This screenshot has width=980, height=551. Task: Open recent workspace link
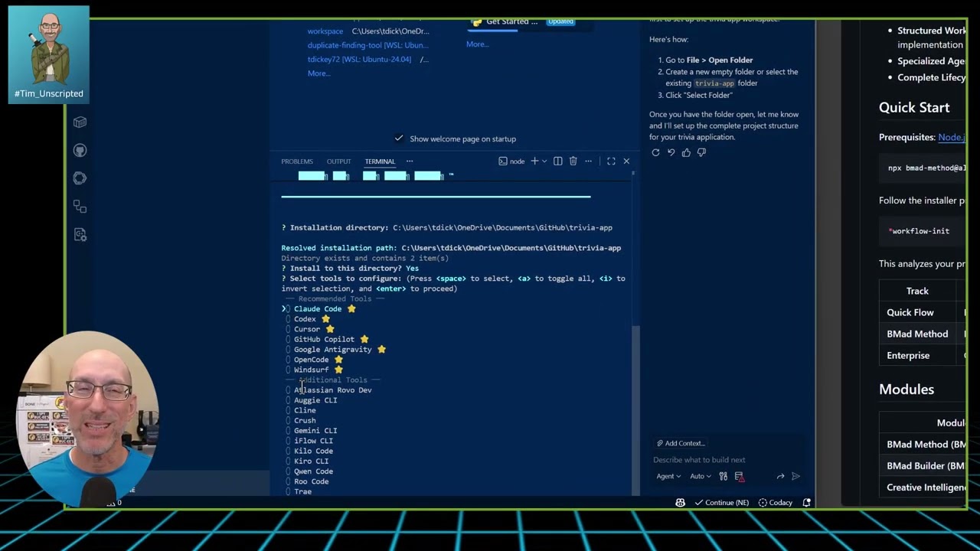pos(325,31)
